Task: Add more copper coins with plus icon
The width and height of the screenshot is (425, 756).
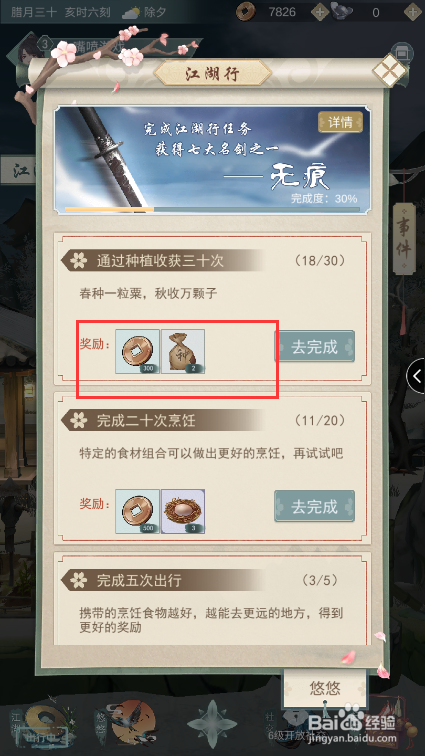Action: (320, 12)
